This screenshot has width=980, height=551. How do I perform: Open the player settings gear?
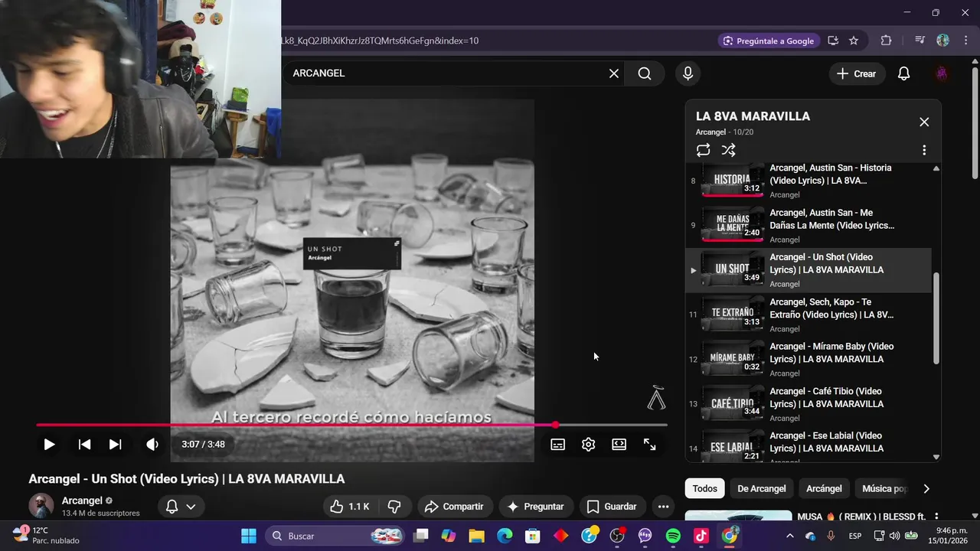coord(588,445)
